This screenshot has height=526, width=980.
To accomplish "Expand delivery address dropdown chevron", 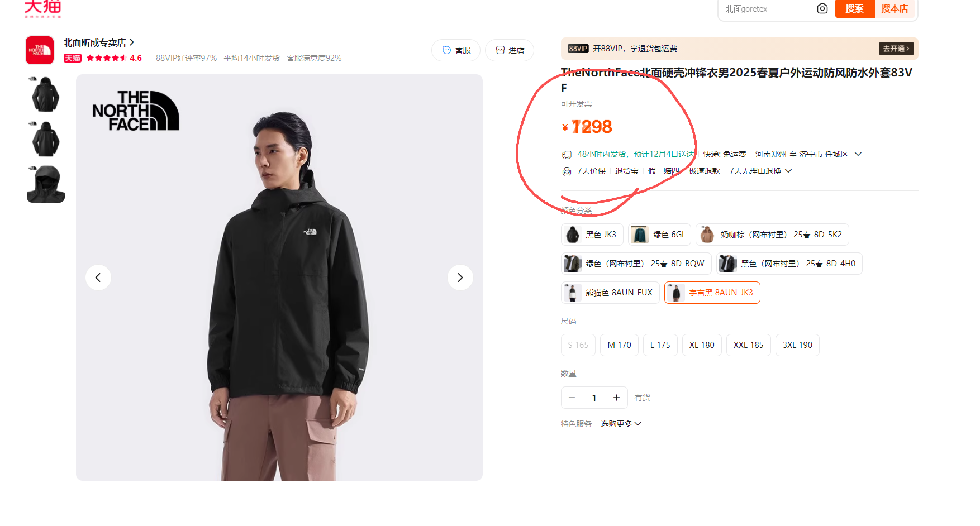I will (x=858, y=154).
